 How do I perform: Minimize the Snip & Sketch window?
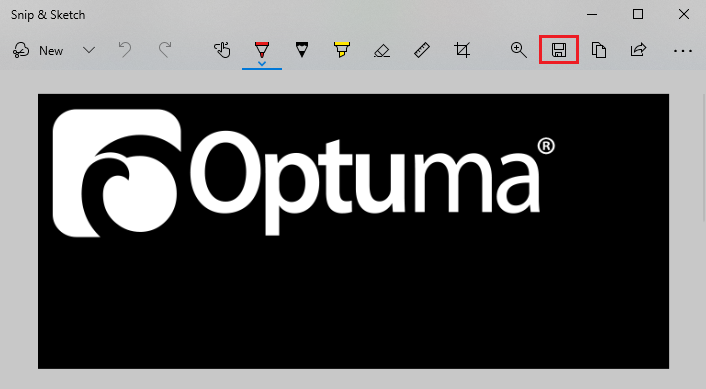592,14
